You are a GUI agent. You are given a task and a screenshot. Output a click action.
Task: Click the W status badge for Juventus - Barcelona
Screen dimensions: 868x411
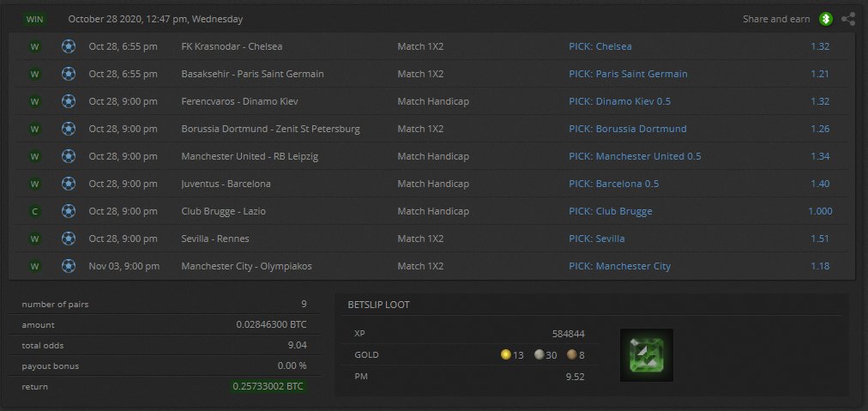coord(35,184)
